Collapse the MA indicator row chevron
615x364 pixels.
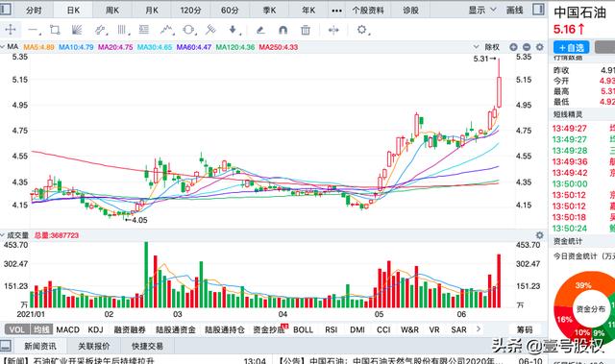pos(3,47)
